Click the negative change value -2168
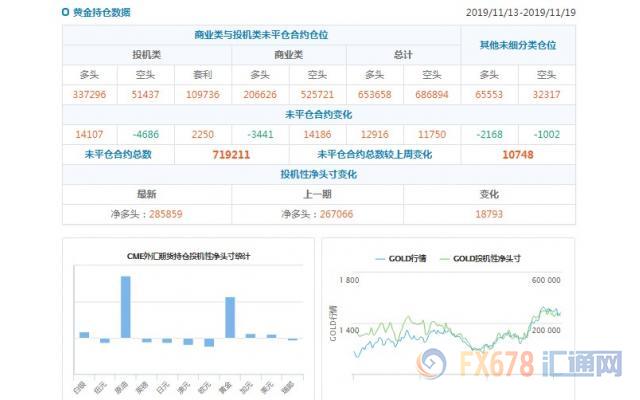Screen dimensions: 640x400 pyautogui.click(x=489, y=134)
